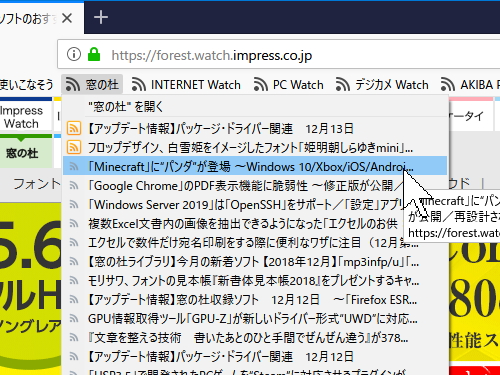Image resolution: width=500 pixels, height=375 pixels.
Task: Open the AKIBA feed bookmark
Action: [x=470, y=85]
